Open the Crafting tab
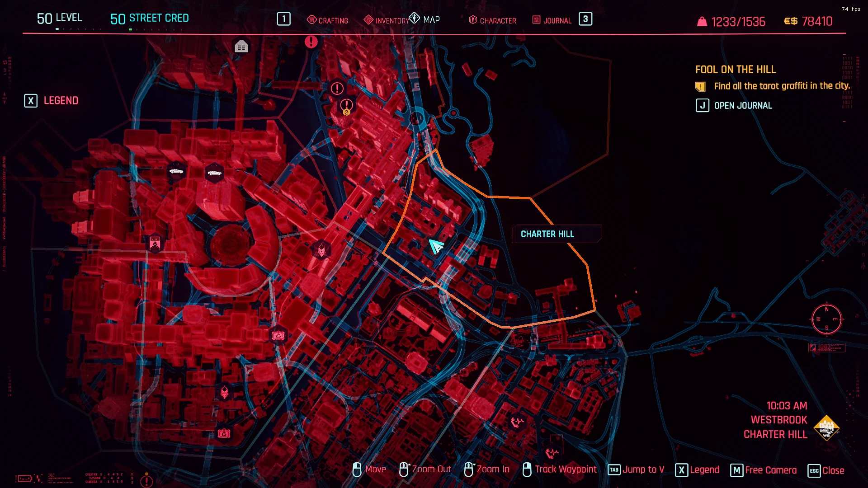This screenshot has width=868, height=488. point(327,20)
